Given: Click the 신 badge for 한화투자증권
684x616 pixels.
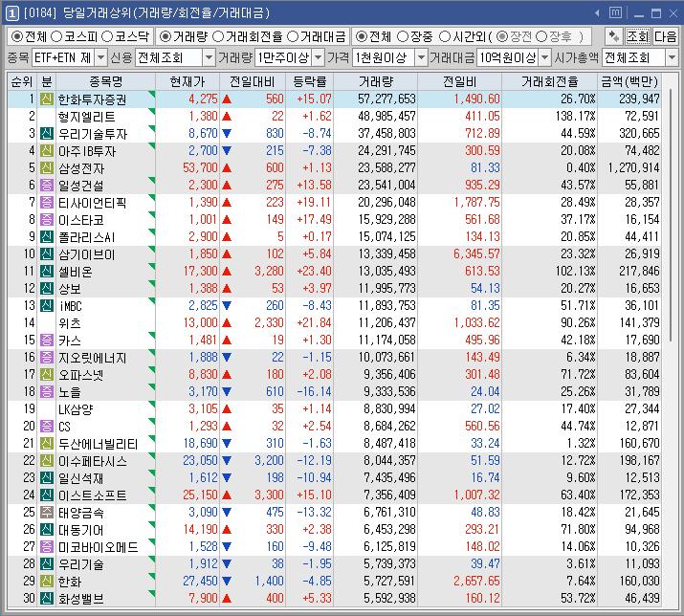Looking at the screenshot, I should tap(47, 99).
